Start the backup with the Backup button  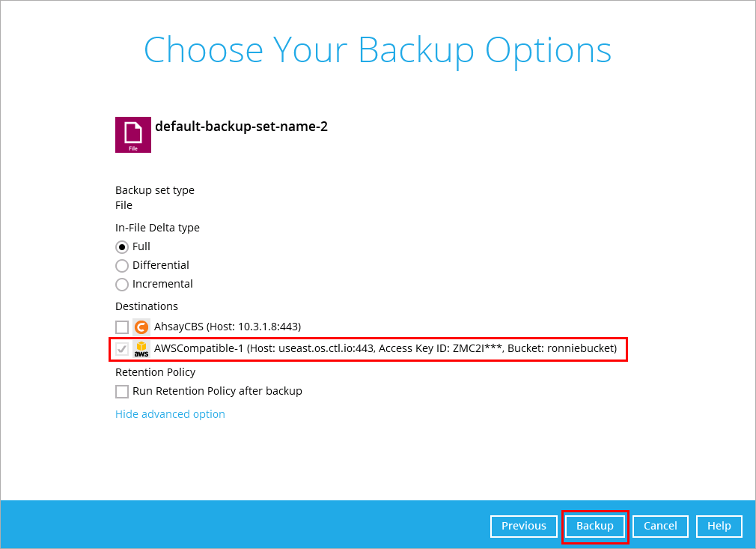(x=595, y=526)
